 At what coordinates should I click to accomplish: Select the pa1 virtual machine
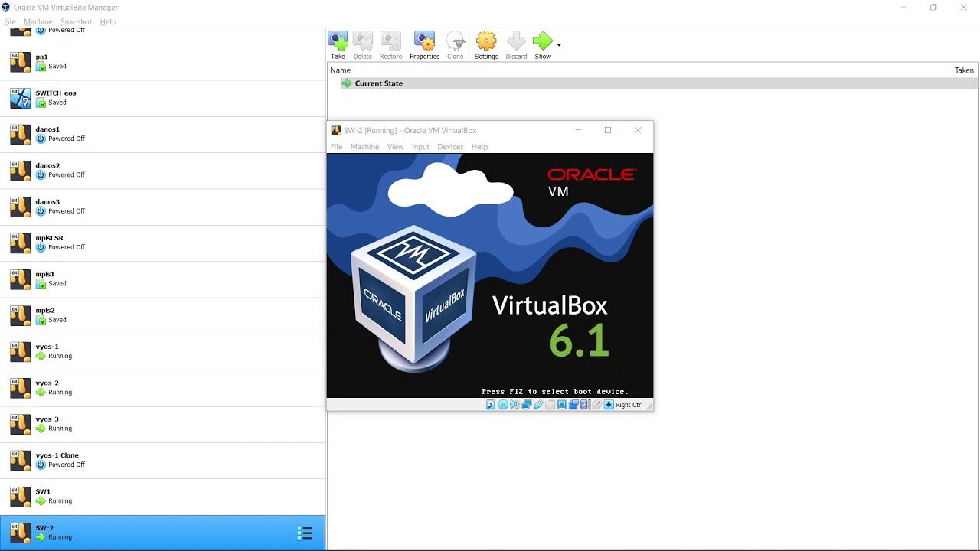click(162, 62)
